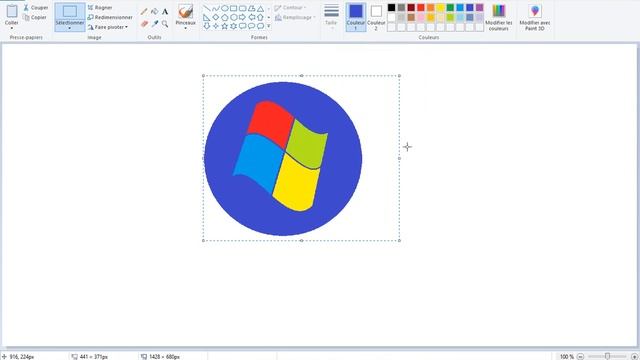Open the Sélectionner options dropdown

tap(69, 28)
